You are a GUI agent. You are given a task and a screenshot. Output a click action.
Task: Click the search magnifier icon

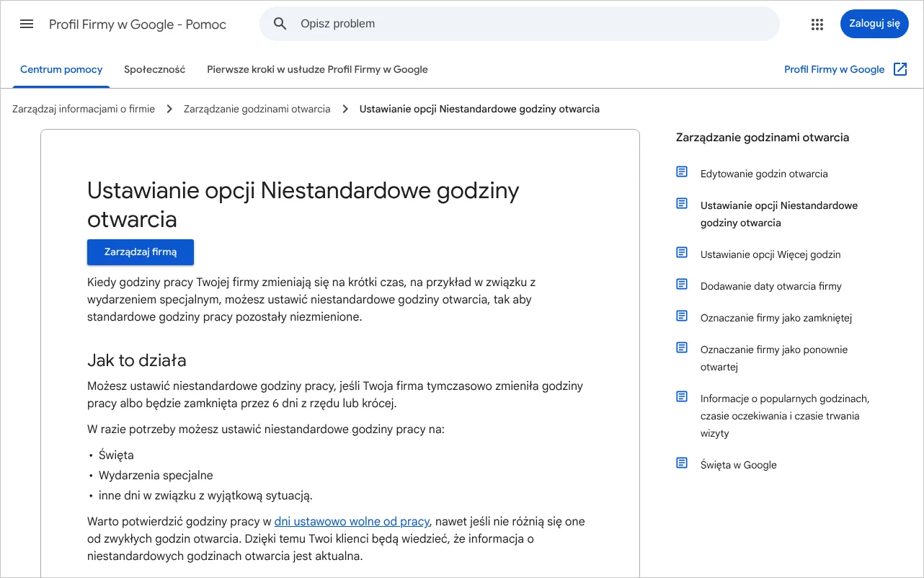(x=280, y=24)
